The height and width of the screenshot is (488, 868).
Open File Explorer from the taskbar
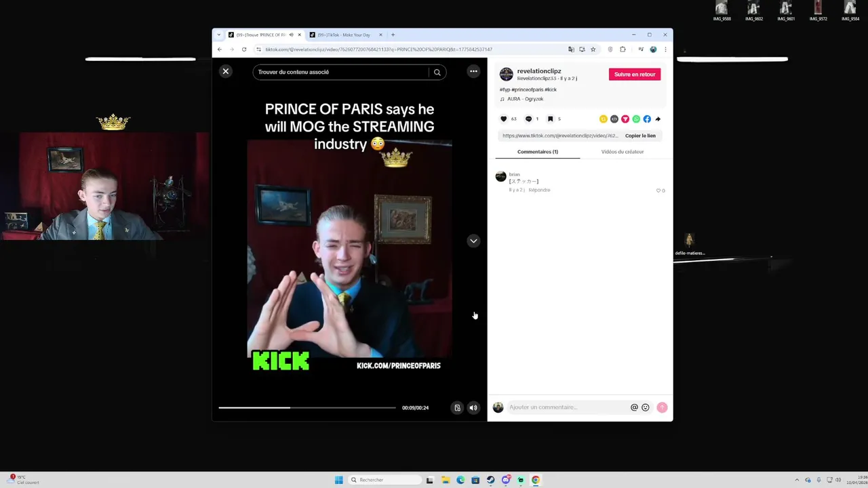[446, 480]
